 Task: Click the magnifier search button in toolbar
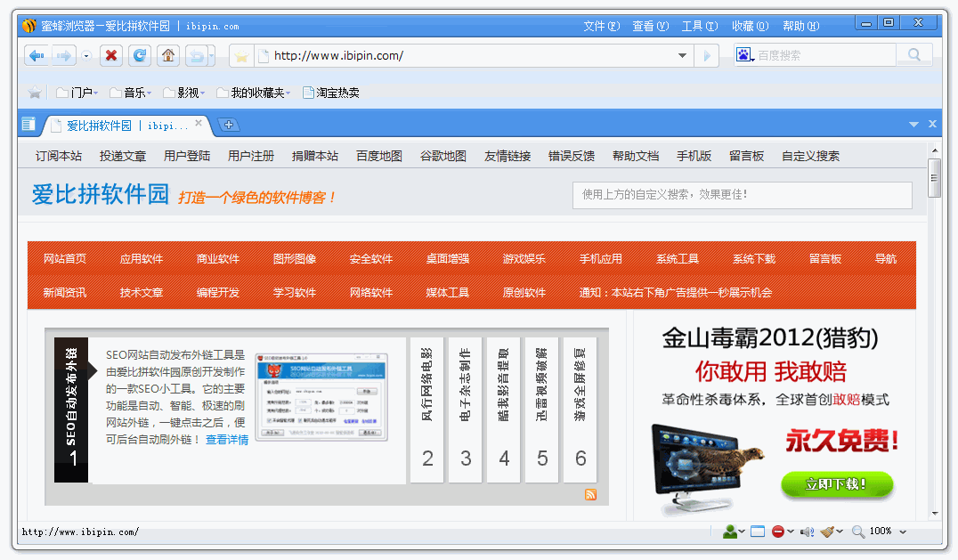tap(914, 55)
